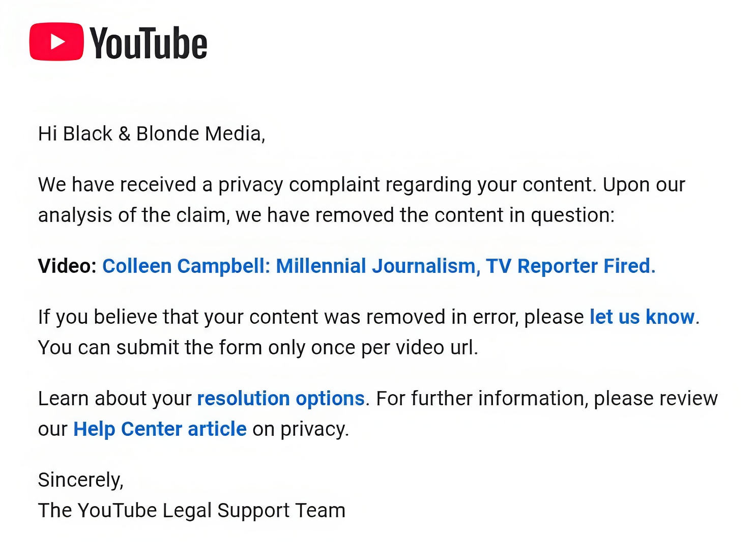Click the "on privacy." ending text
Image resolution: width=756 pixels, height=556 pixels.
[x=301, y=429]
